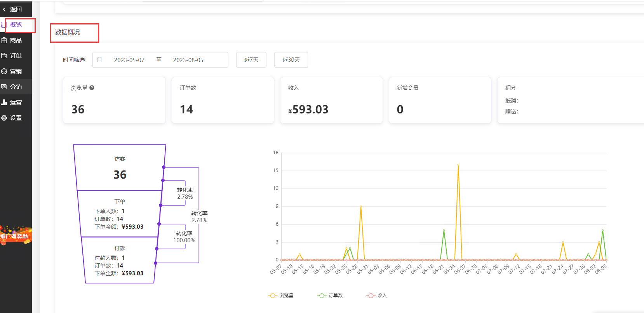The height and width of the screenshot is (313, 644).
Task: Open end date picker showing 2023-08-05
Action: pos(188,60)
